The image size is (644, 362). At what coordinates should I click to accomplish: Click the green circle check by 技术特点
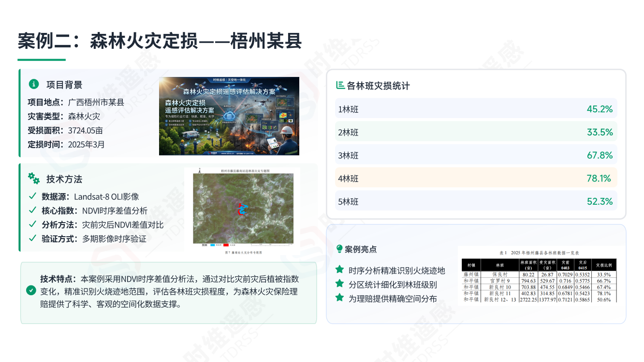(x=31, y=290)
